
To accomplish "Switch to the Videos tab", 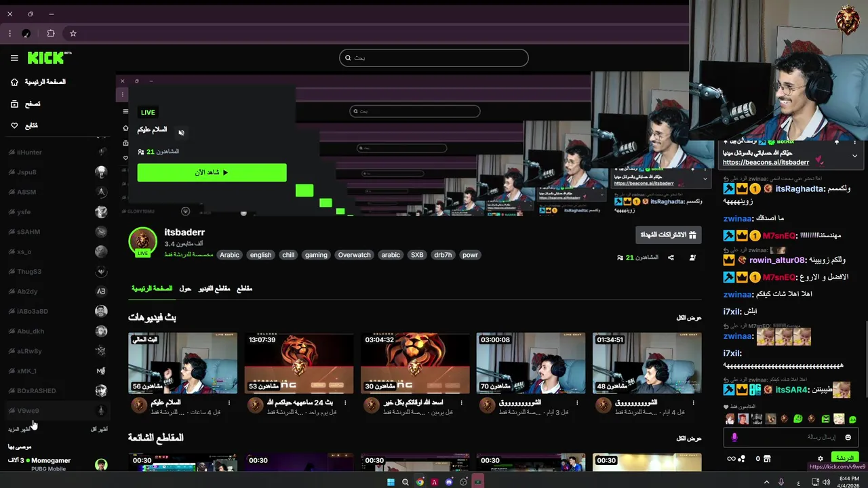I will point(214,289).
